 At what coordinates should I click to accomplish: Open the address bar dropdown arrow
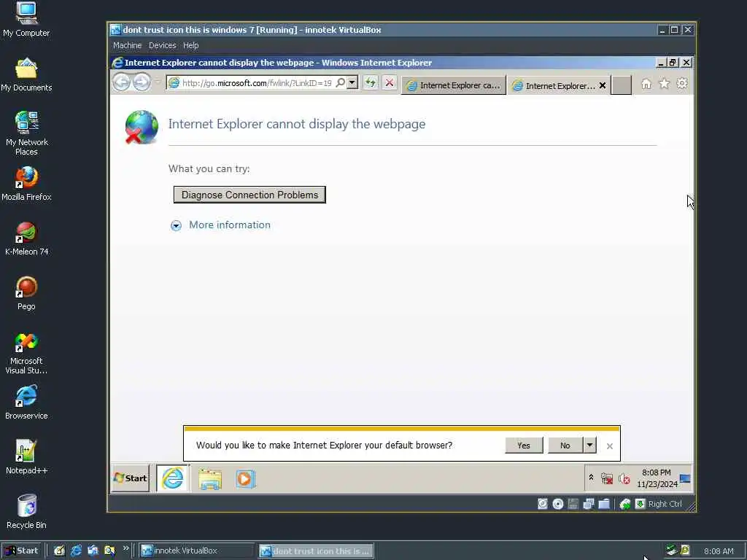[352, 83]
